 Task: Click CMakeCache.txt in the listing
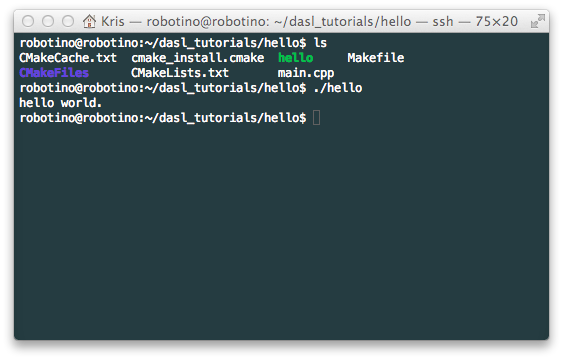68,58
